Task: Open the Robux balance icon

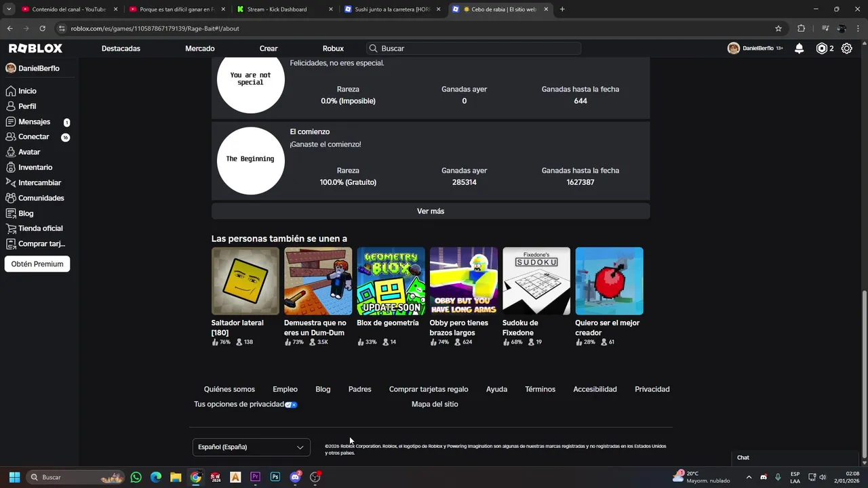Action: coord(822,48)
